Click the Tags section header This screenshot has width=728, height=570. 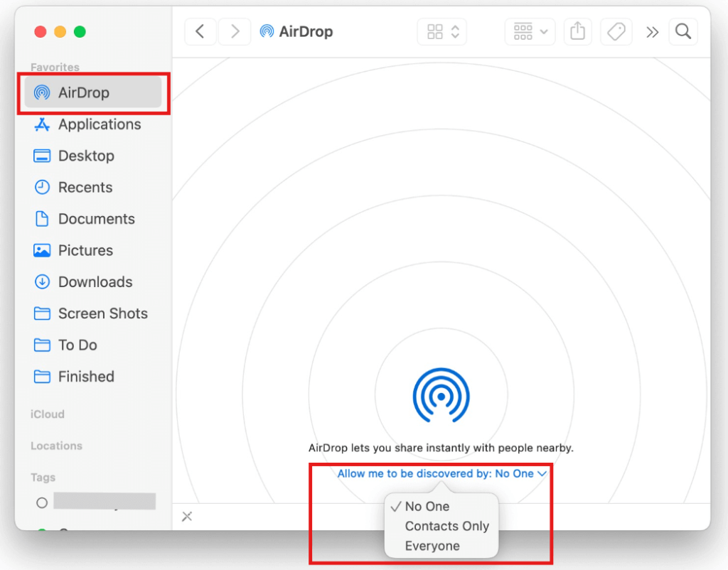coord(43,477)
